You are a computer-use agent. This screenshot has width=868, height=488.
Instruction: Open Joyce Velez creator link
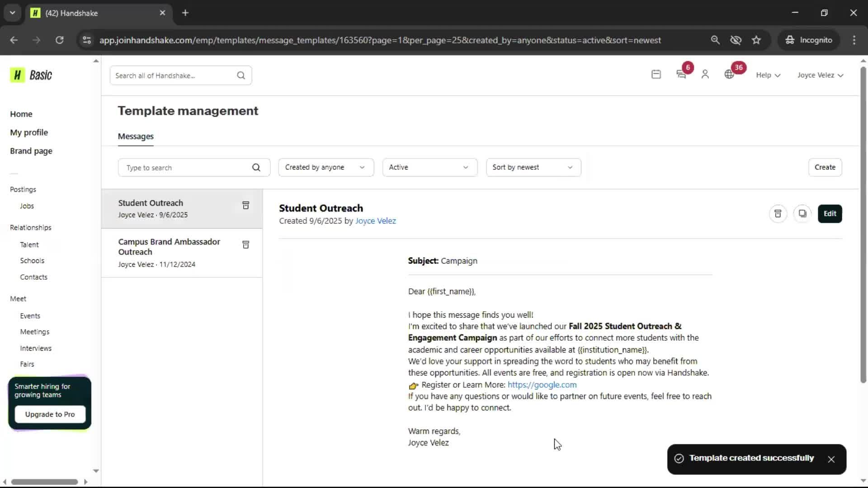point(375,221)
